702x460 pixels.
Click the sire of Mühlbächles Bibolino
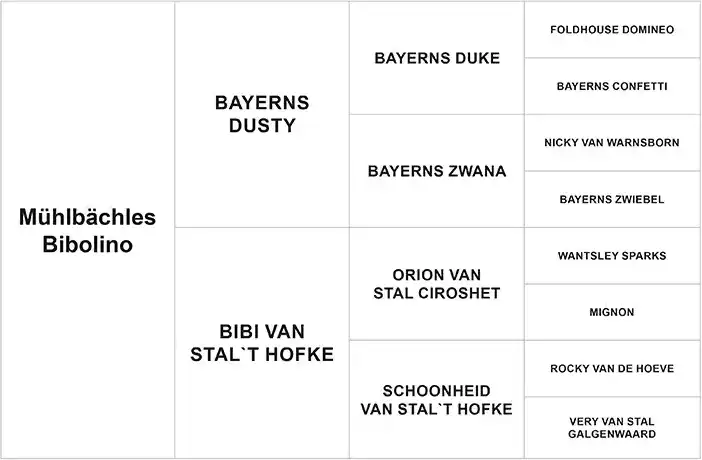[262, 114]
